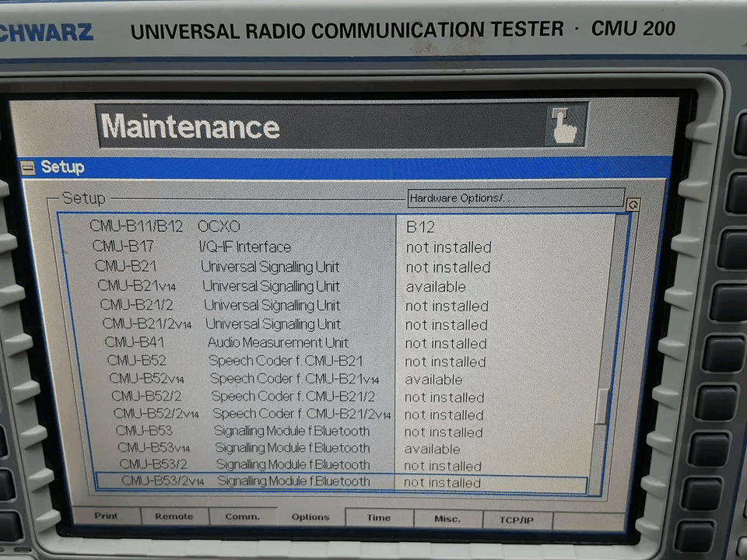
Task: Open the Print softkey tab
Action: click(x=107, y=516)
